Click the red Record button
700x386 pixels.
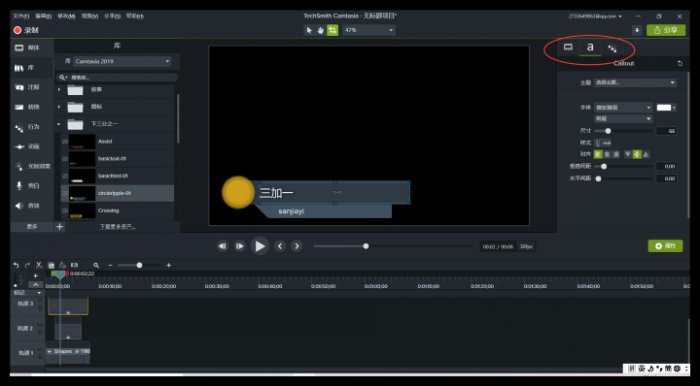(x=26, y=30)
